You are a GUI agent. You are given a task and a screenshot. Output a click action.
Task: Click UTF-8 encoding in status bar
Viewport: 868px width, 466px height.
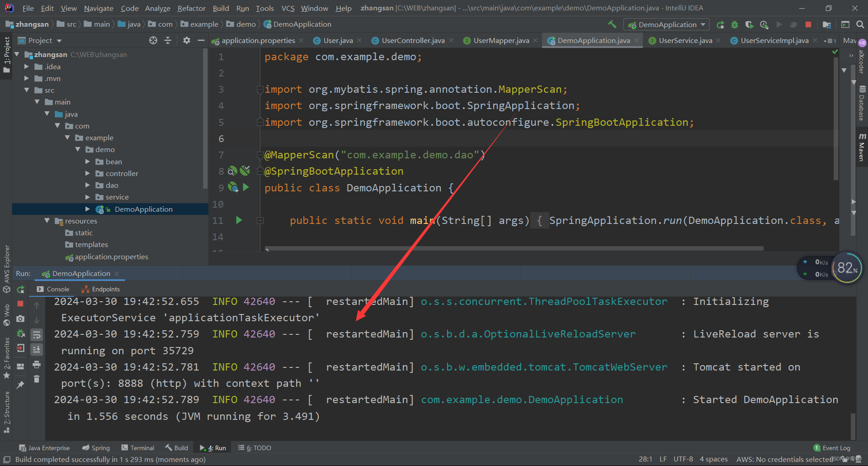[x=683, y=459]
